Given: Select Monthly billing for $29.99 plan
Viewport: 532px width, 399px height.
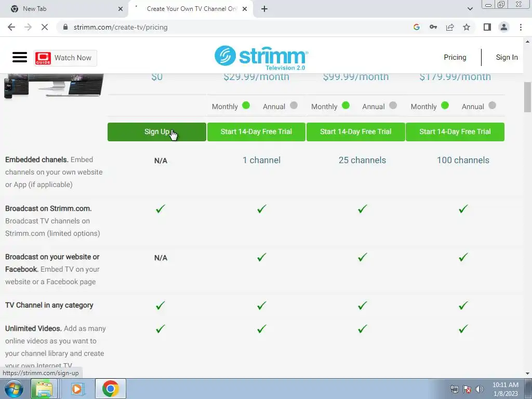Looking at the screenshot, I should pos(246,105).
